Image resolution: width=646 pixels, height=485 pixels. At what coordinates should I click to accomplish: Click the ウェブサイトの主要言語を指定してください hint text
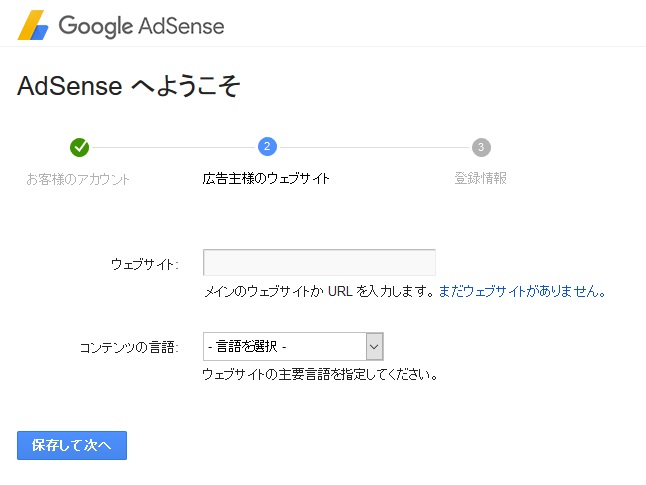pyautogui.click(x=320, y=375)
